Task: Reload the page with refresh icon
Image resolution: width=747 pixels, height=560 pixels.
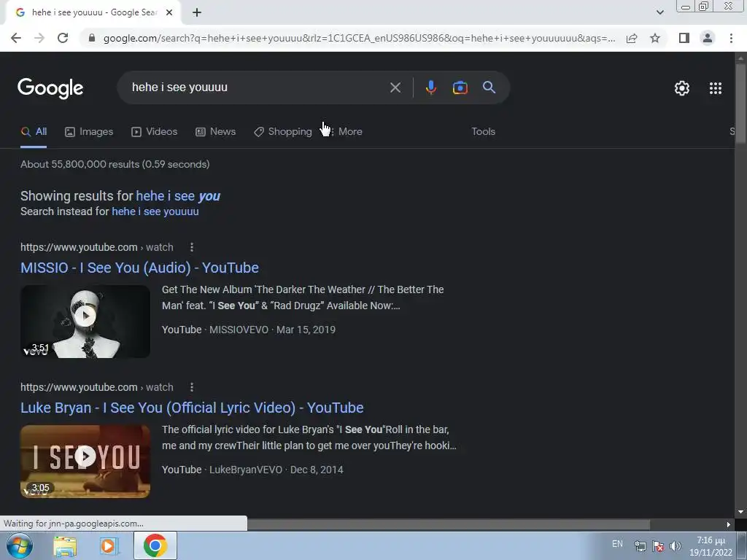Action: pos(63,38)
